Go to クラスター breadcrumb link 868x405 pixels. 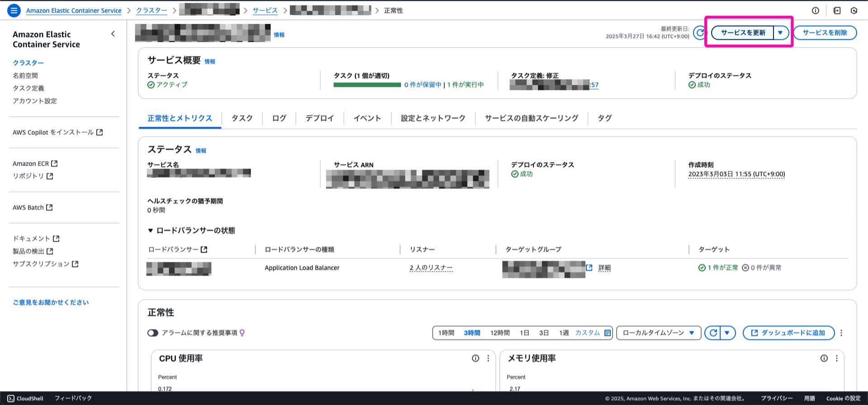pyautogui.click(x=151, y=10)
